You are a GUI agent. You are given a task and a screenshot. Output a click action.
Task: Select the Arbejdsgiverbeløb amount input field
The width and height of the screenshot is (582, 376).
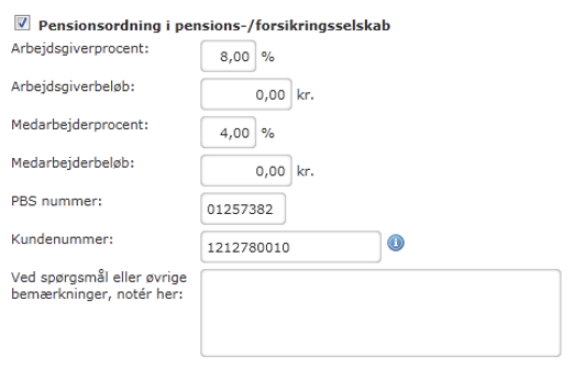pos(246,94)
